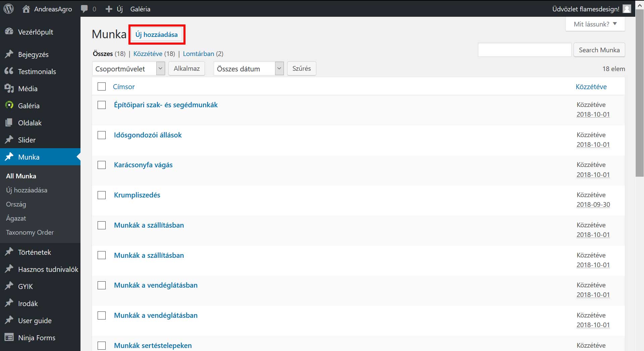
Task: Open the Lomtárban (2) trash link
Action: click(203, 54)
